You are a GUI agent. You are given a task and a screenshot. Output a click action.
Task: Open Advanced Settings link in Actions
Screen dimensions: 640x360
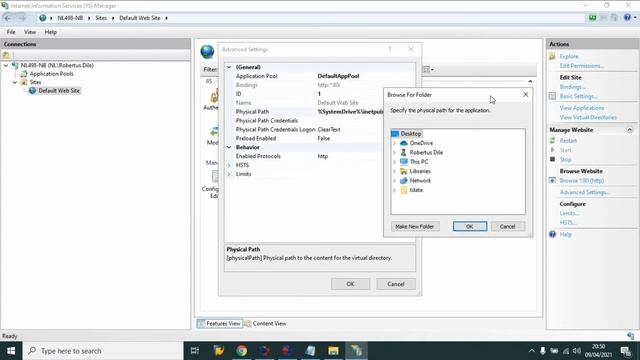584,192
